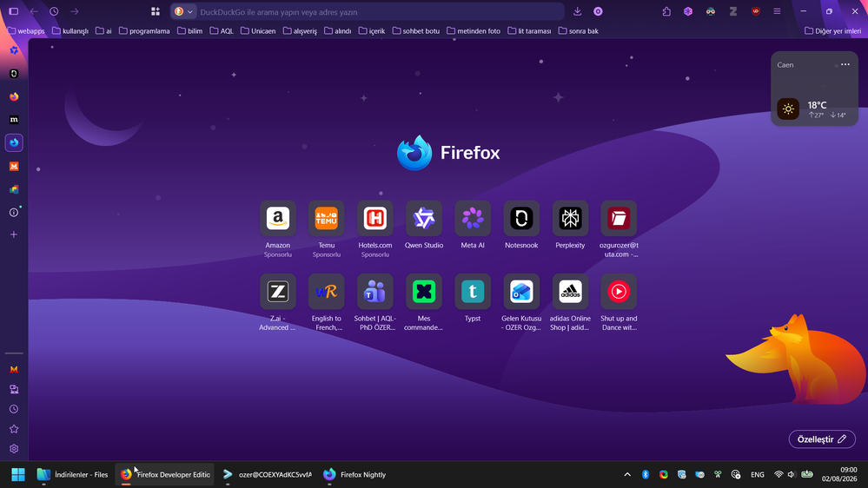Image resolution: width=868 pixels, height=488 pixels.
Task: Open the içerik bookmark folder
Action: [372, 31]
